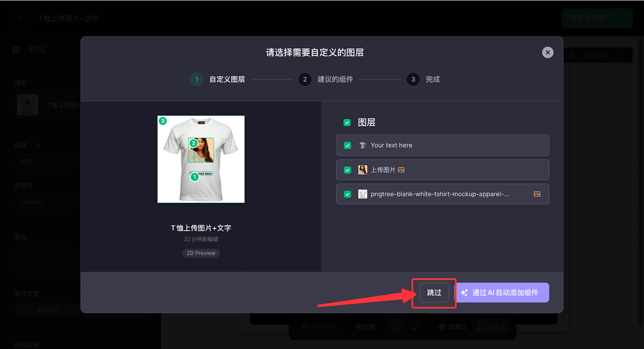Uncheck the 上传图片 layer checkbox
Viewport: 644px width, 349px height.
[348, 170]
